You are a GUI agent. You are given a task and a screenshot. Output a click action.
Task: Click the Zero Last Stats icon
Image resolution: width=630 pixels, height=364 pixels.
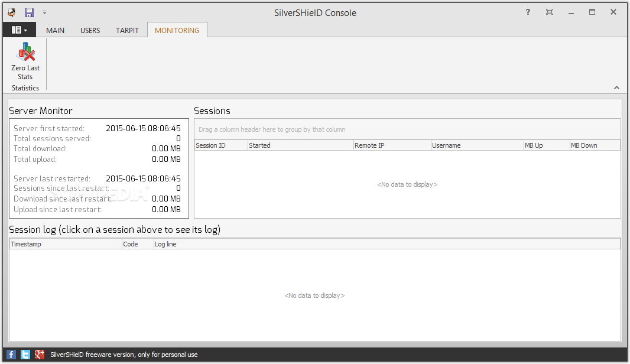coord(26,51)
